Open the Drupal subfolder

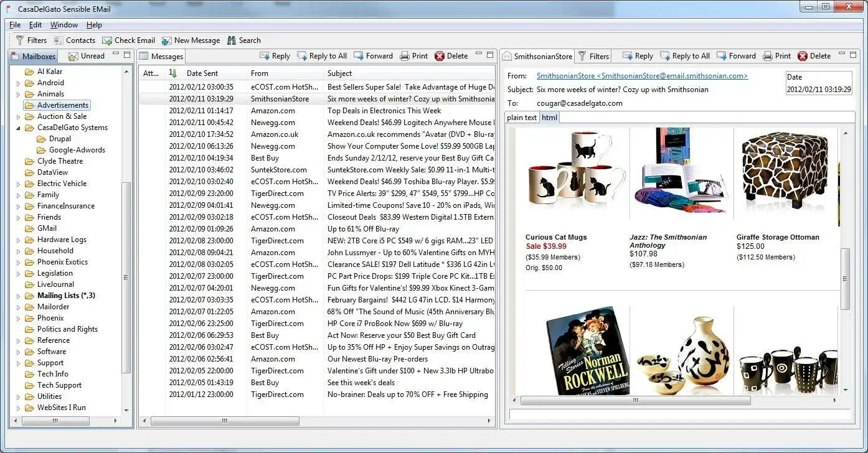[x=54, y=139]
